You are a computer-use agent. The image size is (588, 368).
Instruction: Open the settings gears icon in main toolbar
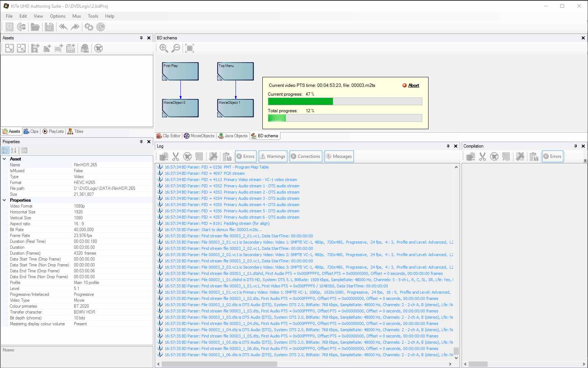point(89,27)
